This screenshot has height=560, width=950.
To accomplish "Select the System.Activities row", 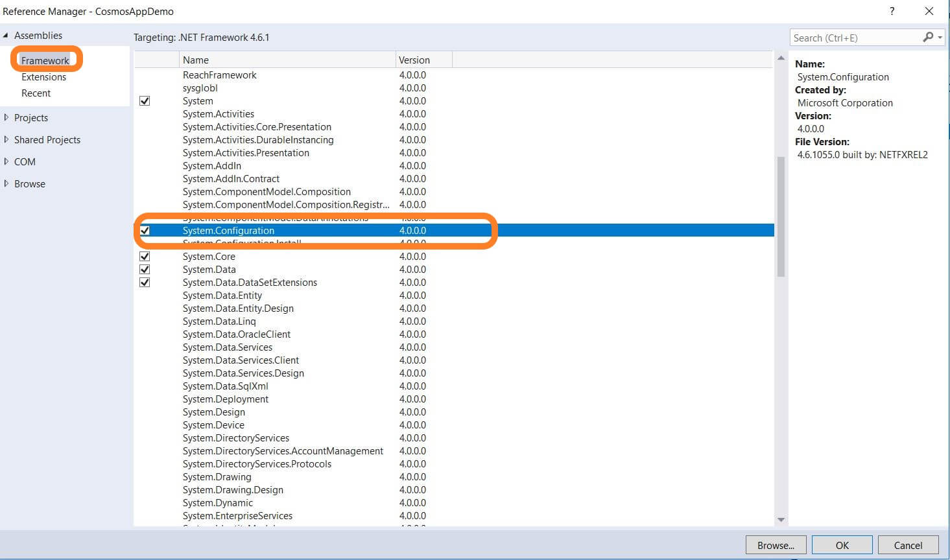I will pos(454,114).
